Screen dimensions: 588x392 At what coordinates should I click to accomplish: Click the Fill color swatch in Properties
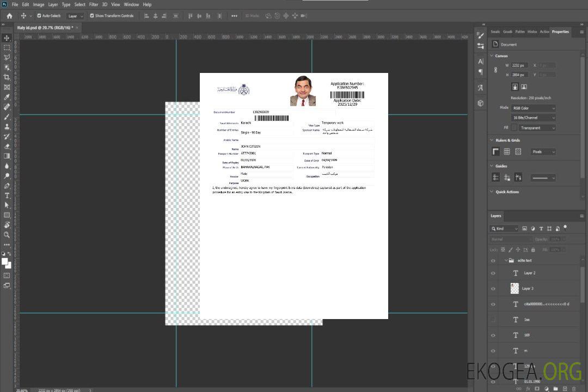(514, 127)
